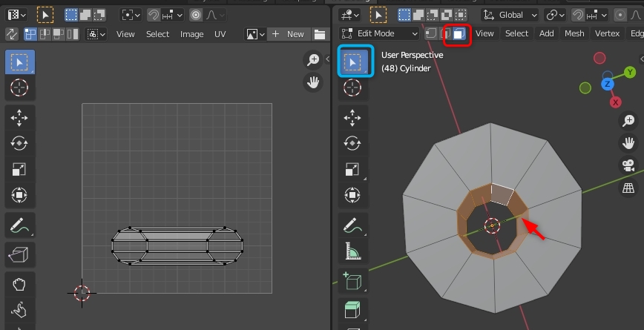The height and width of the screenshot is (330, 644).
Task: Enable UV vertex selection mode
Action: [30, 34]
